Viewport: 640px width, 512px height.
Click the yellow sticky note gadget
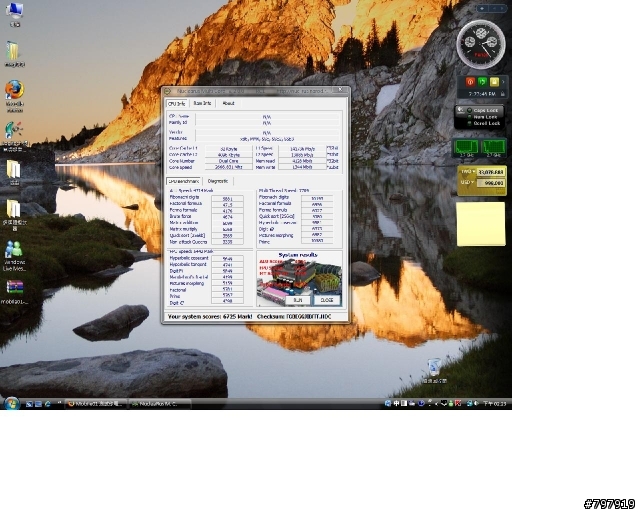(x=481, y=224)
